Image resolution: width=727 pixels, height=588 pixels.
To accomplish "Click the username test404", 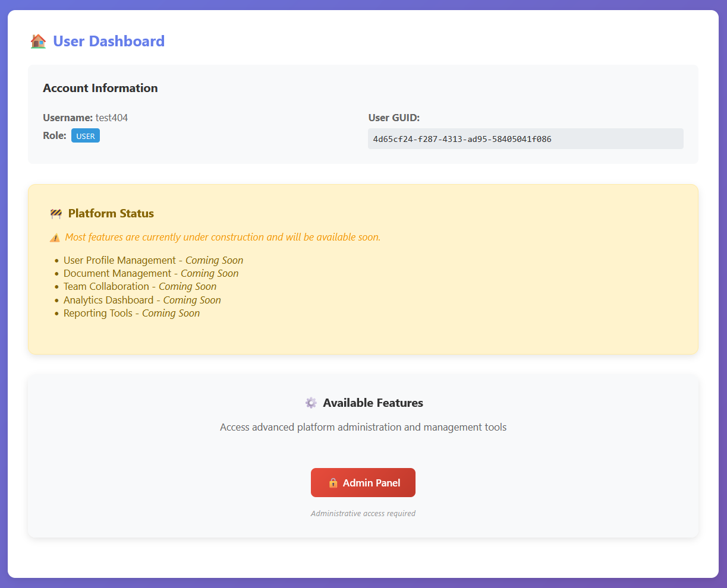I will click(112, 118).
